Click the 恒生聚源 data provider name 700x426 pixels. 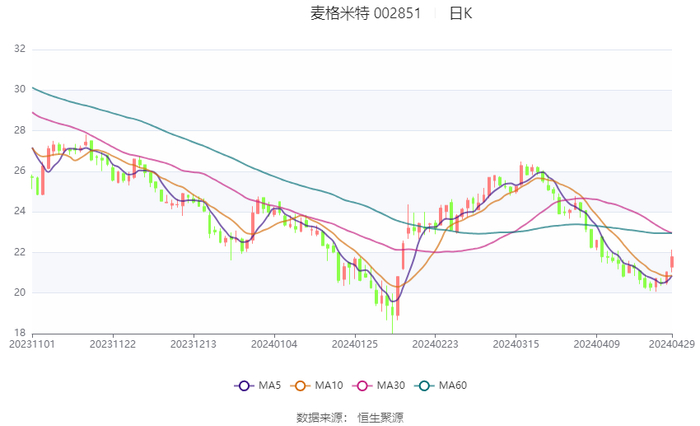click(x=380, y=416)
